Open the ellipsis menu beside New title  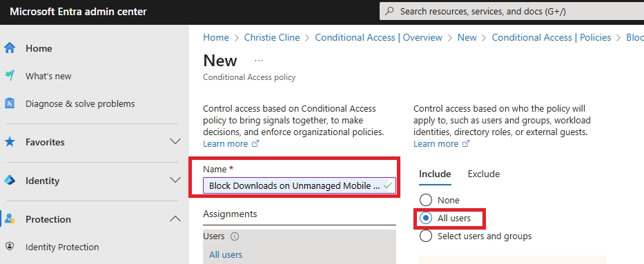click(258, 60)
